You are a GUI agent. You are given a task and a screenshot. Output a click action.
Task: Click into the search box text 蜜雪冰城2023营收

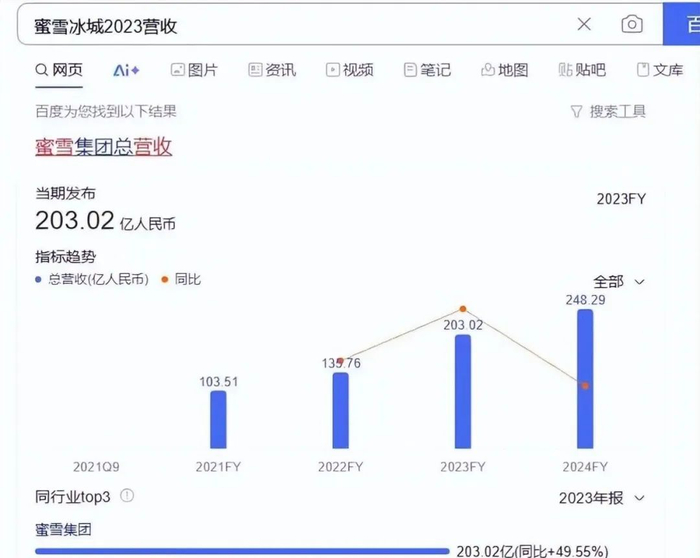(x=106, y=26)
